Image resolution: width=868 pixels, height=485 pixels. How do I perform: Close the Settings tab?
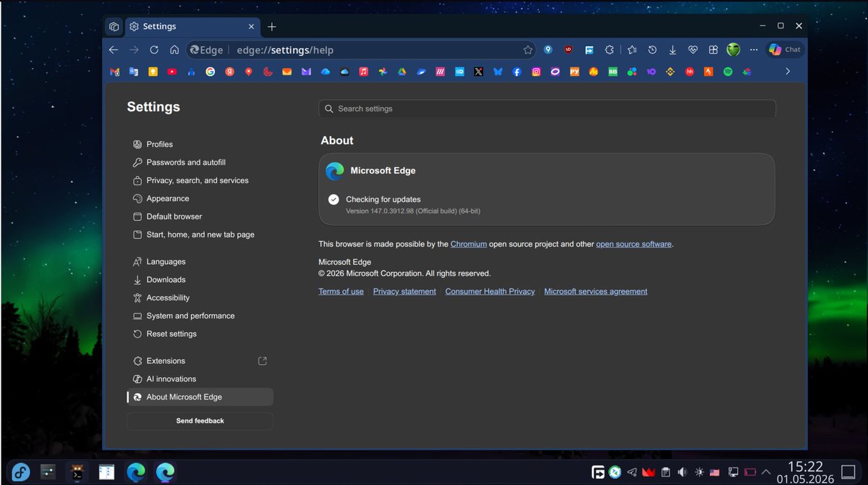click(251, 27)
